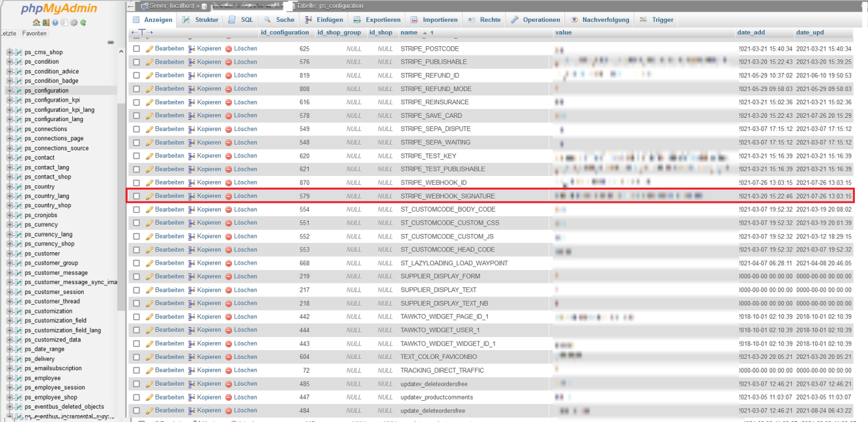Click pencil icon in TAWKTO_WIDGET_USER_1 row
Viewport: 868px width, 422px height.
coord(150,330)
